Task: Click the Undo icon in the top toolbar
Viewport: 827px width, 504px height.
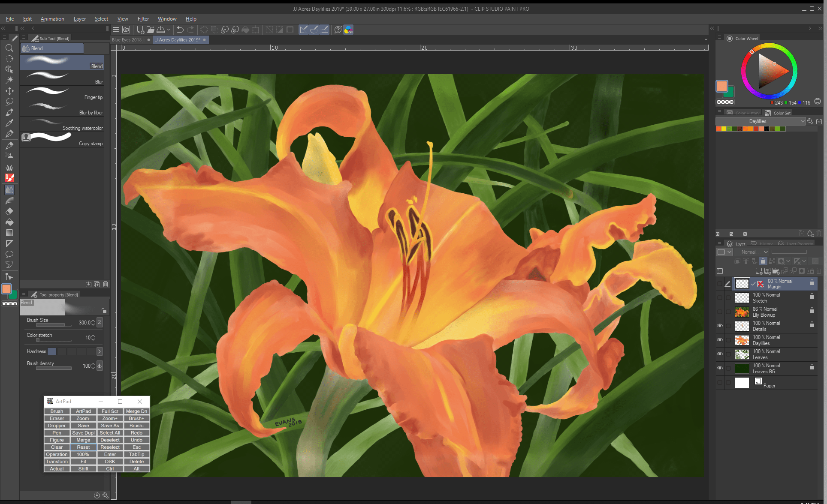Action: click(x=179, y=29)
